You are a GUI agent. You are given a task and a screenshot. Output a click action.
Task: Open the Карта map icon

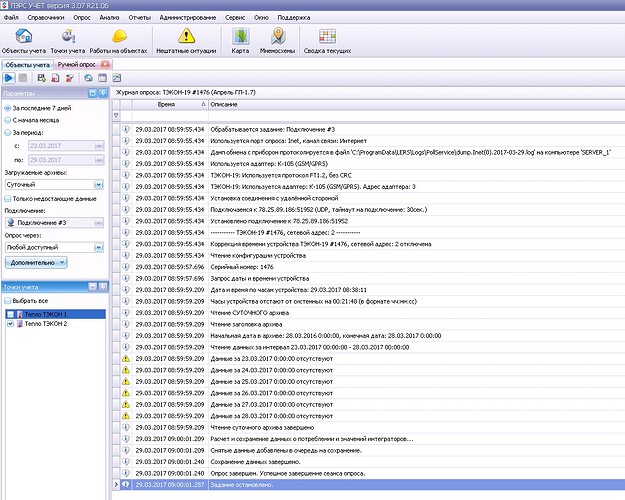[x=240, y=36]
